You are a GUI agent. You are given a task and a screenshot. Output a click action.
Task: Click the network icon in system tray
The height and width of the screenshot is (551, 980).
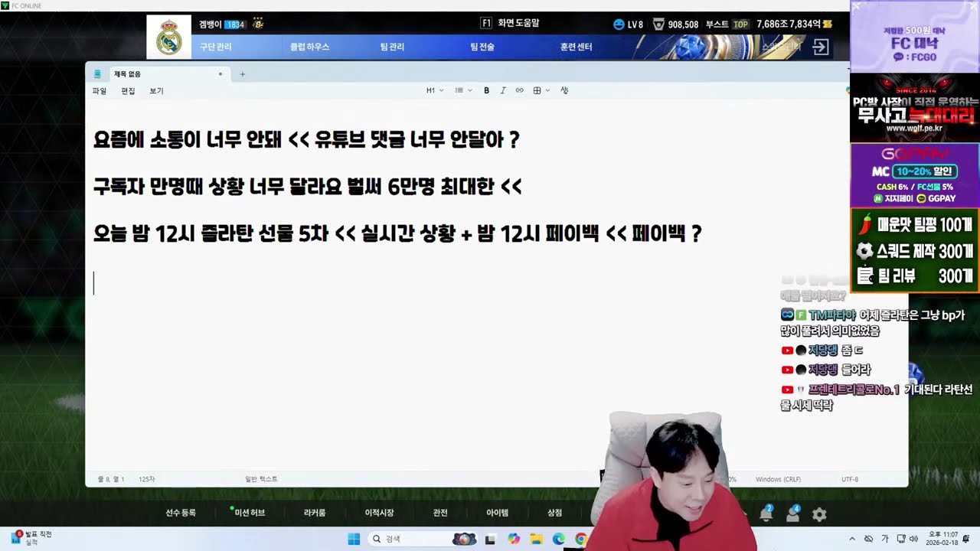pyautogui.click(x=901, y=539)
